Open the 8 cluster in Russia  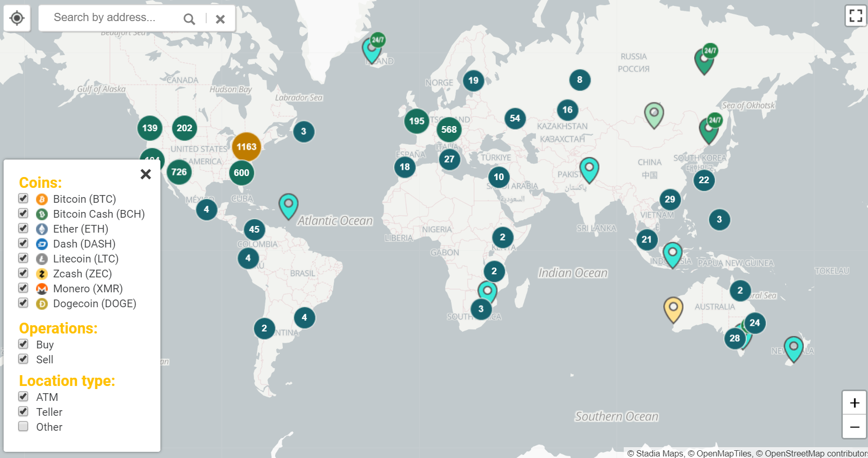(580, 80)
